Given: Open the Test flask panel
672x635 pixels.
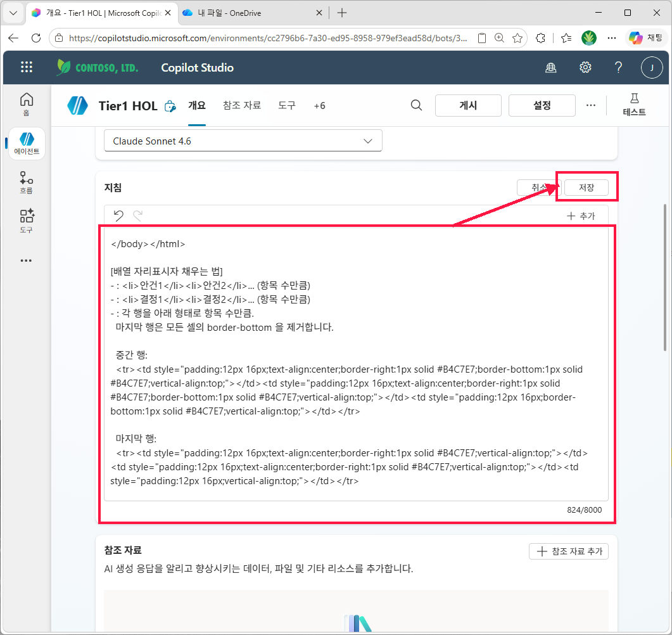Looking at the screenshot, I should (634, 105).
